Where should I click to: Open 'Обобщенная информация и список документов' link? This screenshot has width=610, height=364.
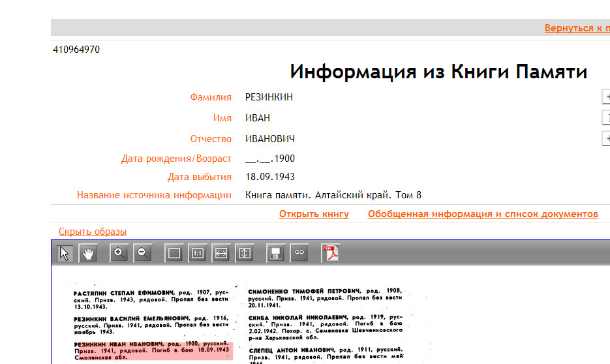[x=482, y=215]
